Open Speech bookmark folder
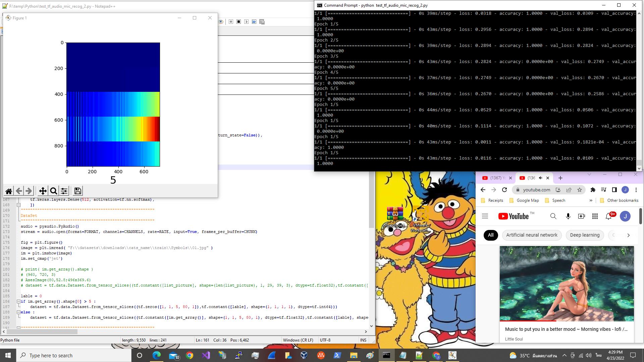The height and width of the screenshot is (362, 644). [x=555, y=200]
